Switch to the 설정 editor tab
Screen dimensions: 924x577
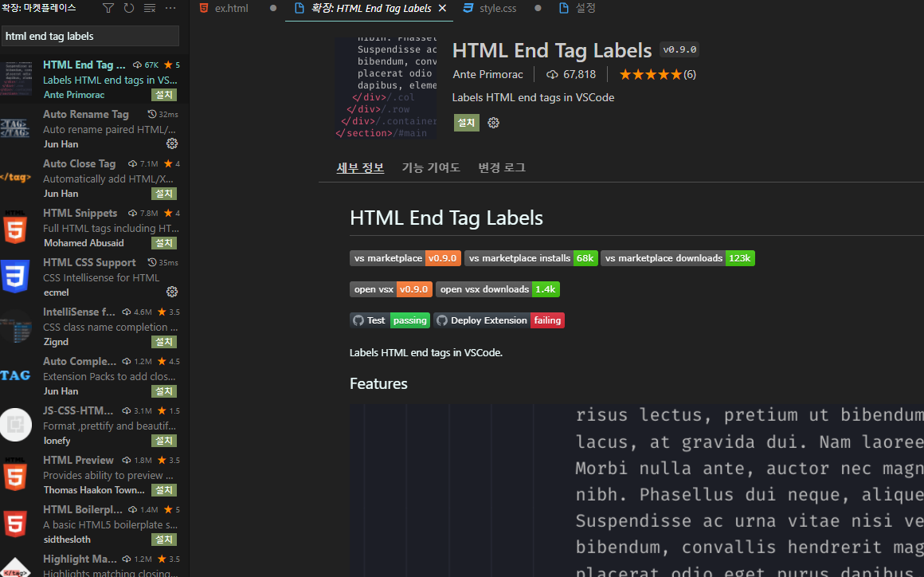(x=577, y=8)
